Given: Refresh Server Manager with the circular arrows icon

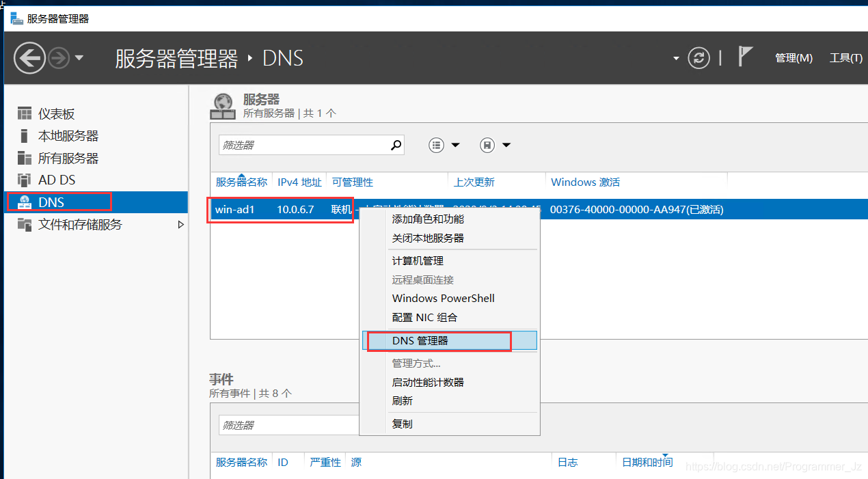Looking at the screenshot, I should pos(699,58).
